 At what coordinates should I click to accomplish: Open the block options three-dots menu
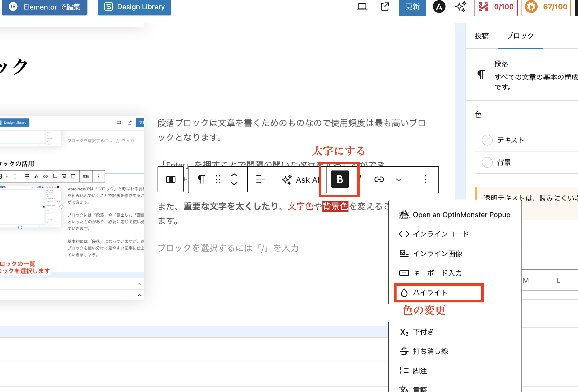425,179
